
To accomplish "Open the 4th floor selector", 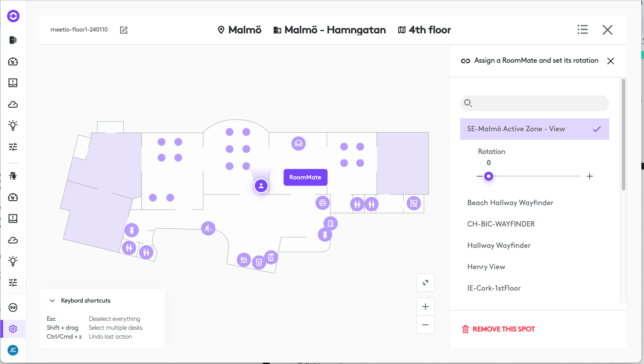I will tap(424, 30).
